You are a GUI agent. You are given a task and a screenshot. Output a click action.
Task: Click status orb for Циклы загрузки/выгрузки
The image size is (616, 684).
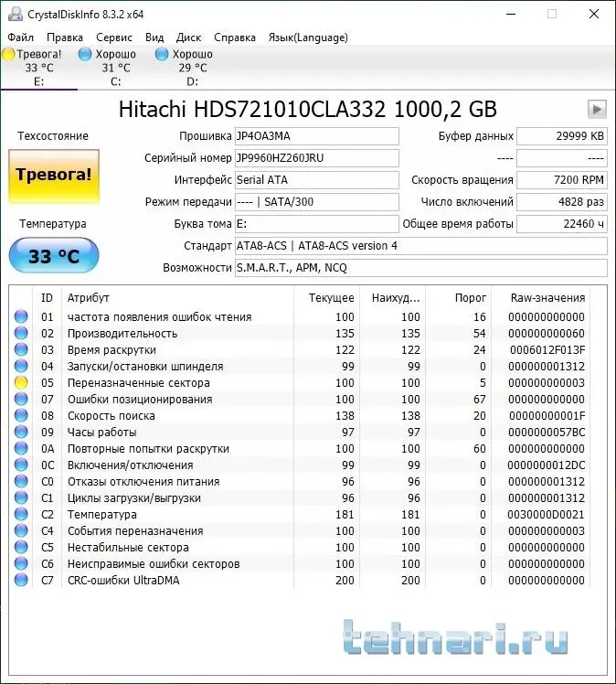(x=21, y=497)
